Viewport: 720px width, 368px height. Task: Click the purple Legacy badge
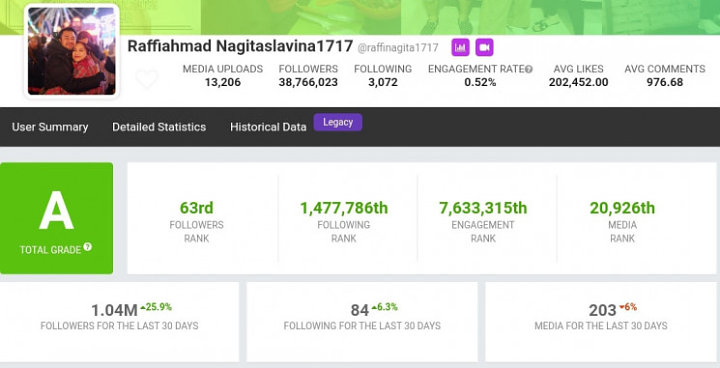(x=338, y=122)
